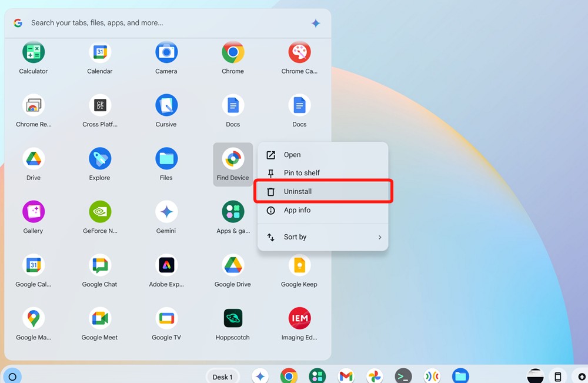Open the green Apps & games shelf icon
The width and height of the screenshot is (588, 383).
coord(318,376)
